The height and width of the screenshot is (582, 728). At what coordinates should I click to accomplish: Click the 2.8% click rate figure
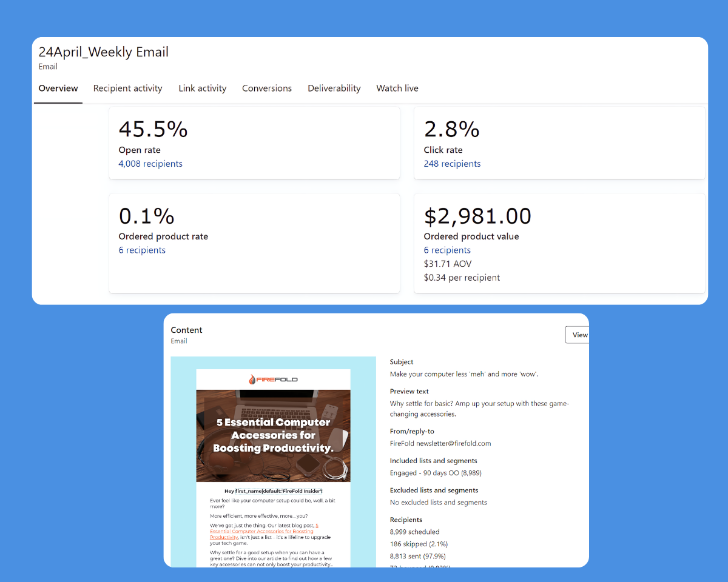click(451, 130)
